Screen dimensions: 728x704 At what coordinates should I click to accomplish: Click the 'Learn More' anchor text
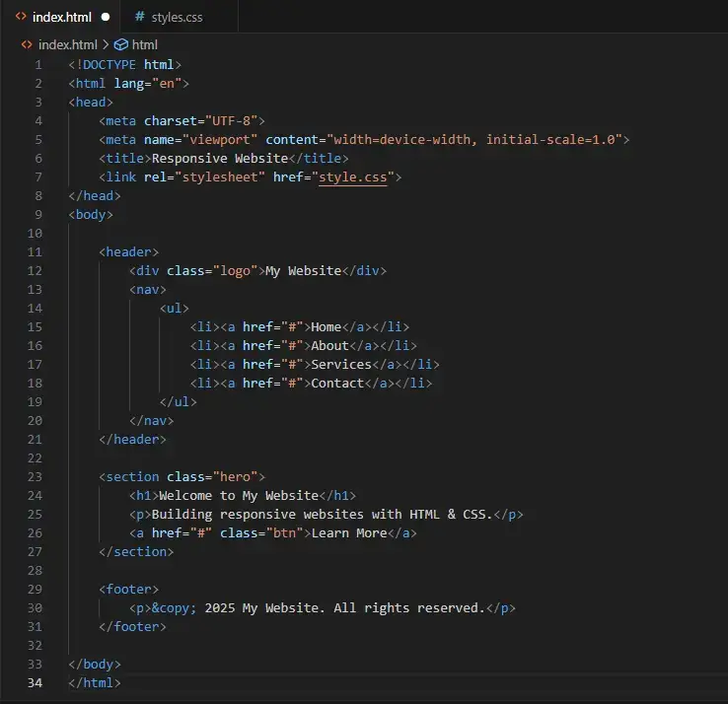coord(349,533)
